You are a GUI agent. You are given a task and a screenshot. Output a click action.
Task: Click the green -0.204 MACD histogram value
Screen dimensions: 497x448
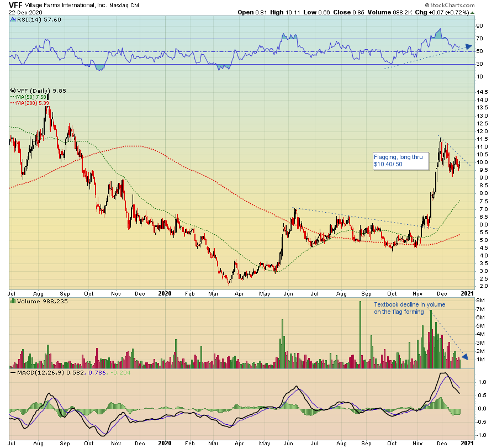click(120, 372)
